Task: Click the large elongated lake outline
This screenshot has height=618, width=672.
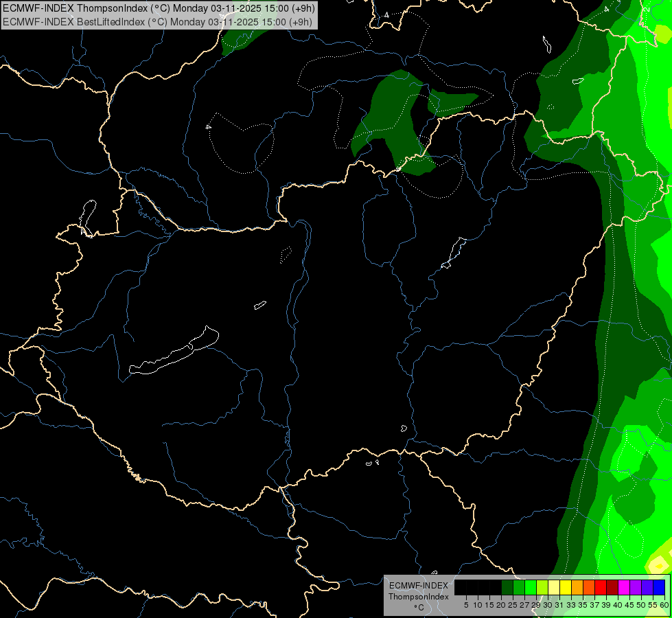Action: tap(174, 351)
